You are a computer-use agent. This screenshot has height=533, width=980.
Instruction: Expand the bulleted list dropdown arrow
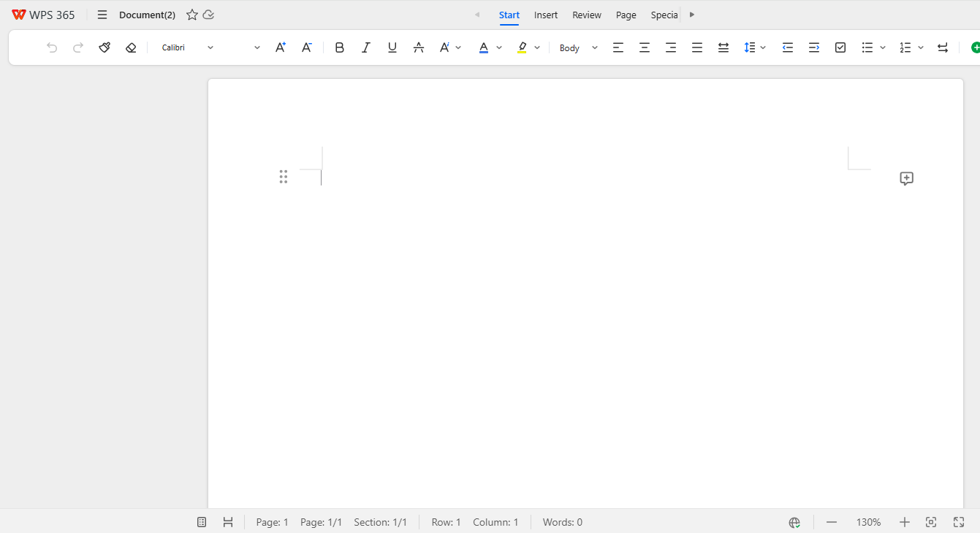point(883,47)
